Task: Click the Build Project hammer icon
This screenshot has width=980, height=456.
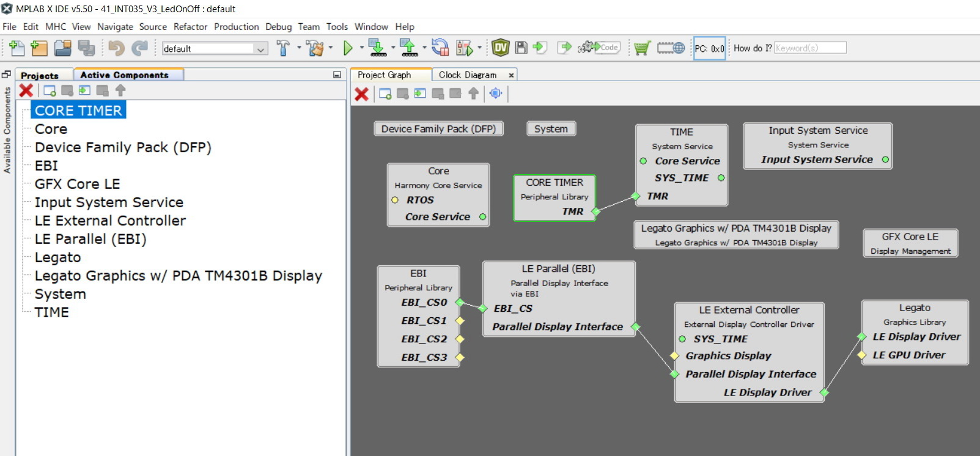Action: pos(283,48)
